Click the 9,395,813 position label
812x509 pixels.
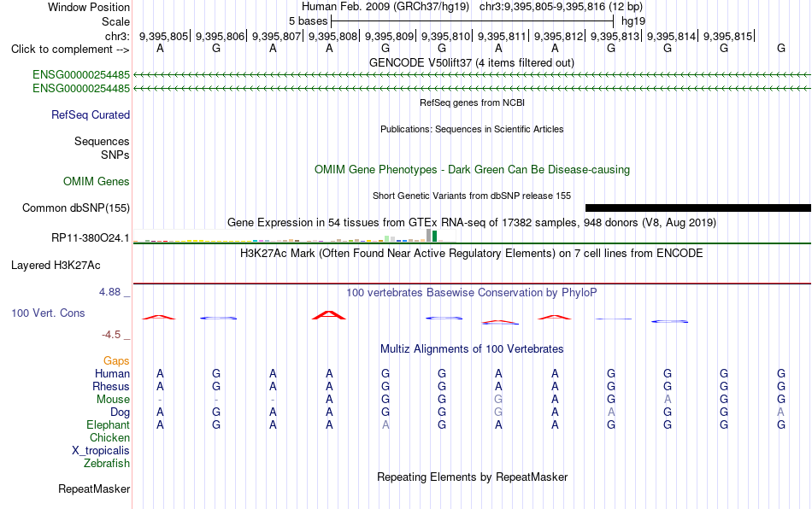pos(615,36)
